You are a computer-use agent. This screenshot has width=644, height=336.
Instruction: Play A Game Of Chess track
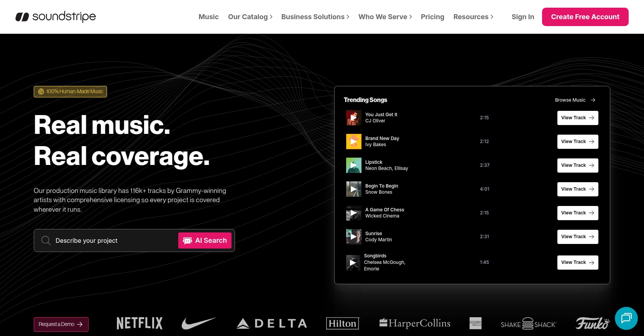click(353, 213)
